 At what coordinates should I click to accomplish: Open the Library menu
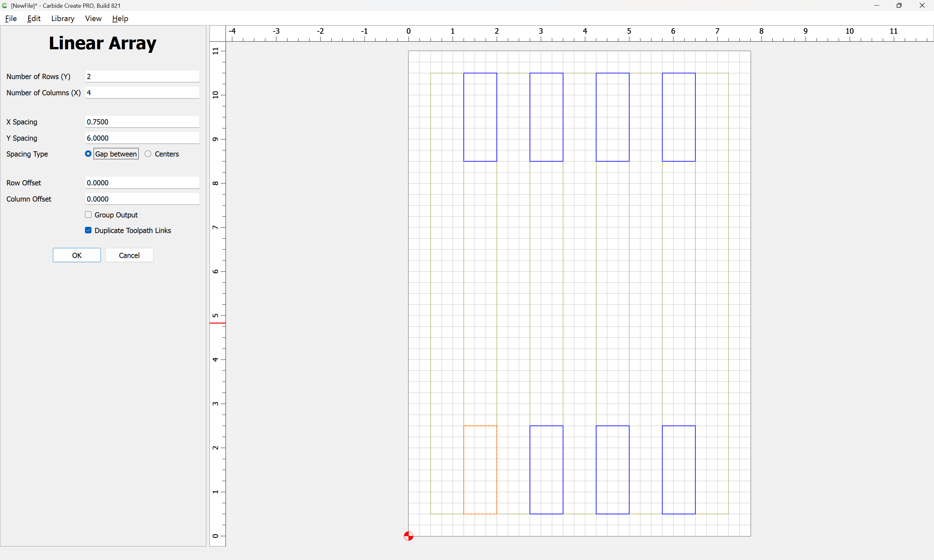tap(63, 18)
